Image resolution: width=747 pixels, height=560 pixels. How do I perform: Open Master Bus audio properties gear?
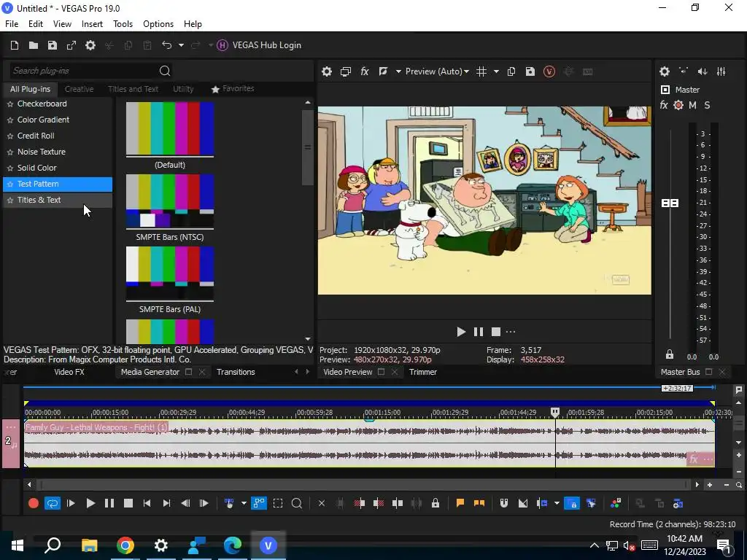665,72
